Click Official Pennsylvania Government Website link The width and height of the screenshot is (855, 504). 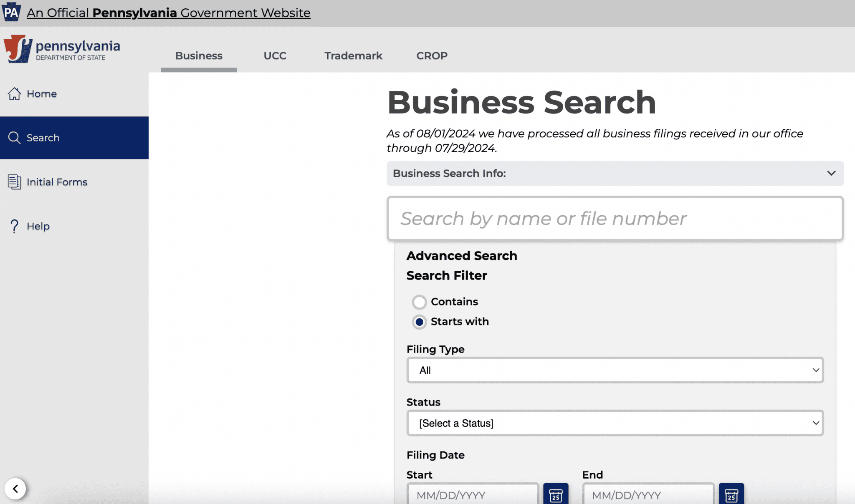(168, 13)
